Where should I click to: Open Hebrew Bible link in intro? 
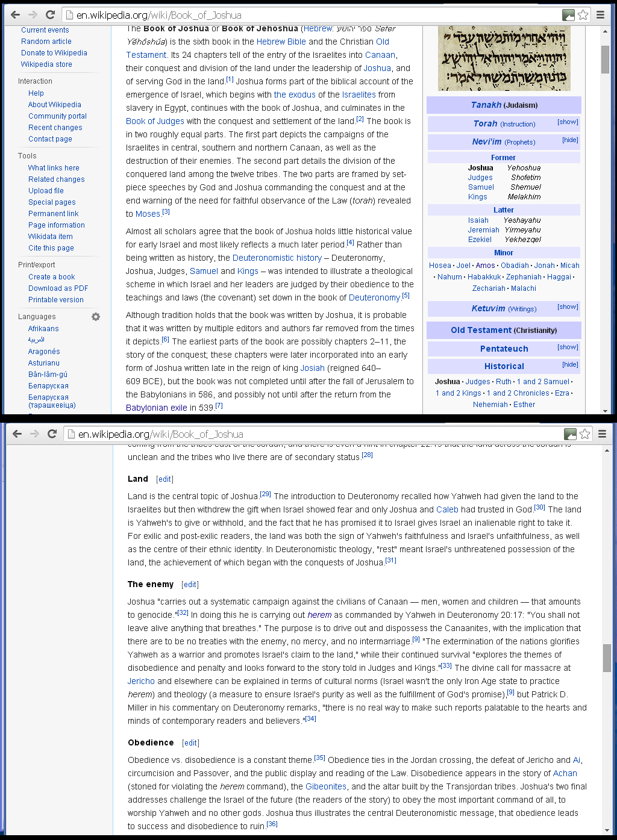pyautogui.click(x=281, y=42)
